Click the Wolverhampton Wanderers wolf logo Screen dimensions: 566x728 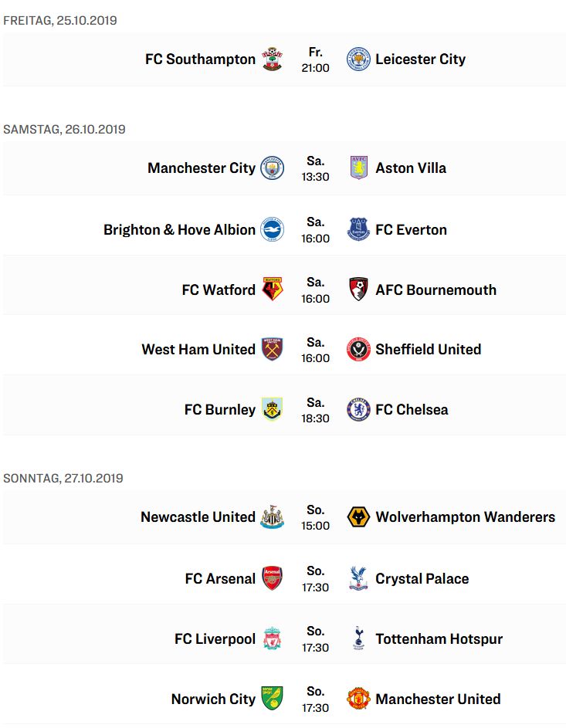[358, 516]
